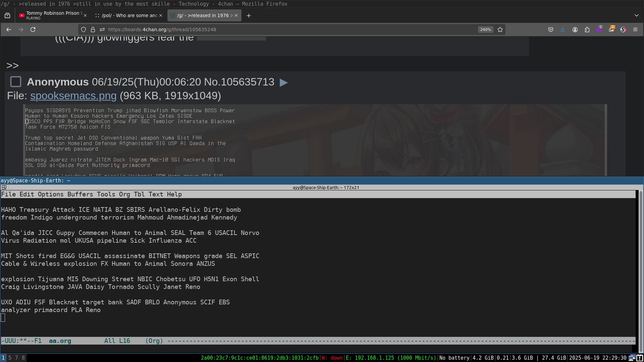This screenshot has height=362, width=644.
Task: Reset the 240% zoom level badge
Action: (485, 29)
